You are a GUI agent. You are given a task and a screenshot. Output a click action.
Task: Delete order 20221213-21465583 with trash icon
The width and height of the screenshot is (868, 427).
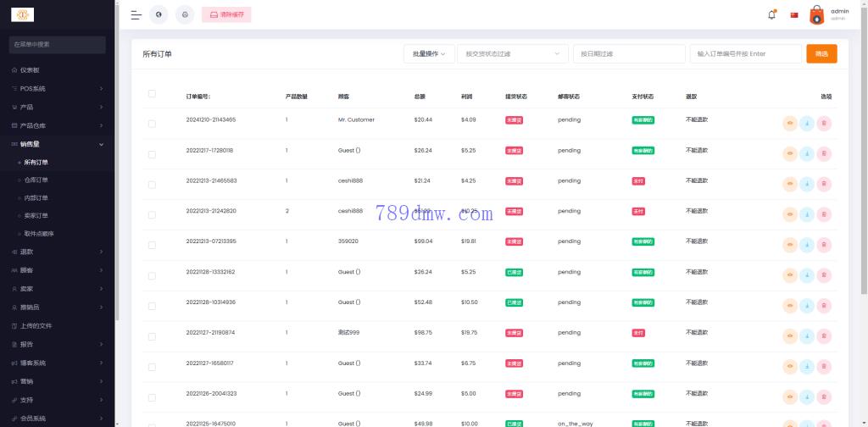coord(824,185)
